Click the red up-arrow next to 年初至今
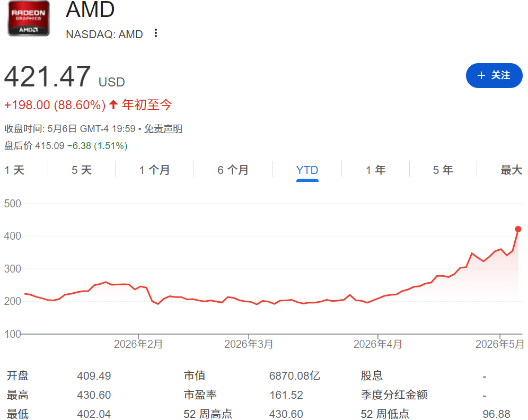Screen dimensions: 528x420 (x=113, y=104)
